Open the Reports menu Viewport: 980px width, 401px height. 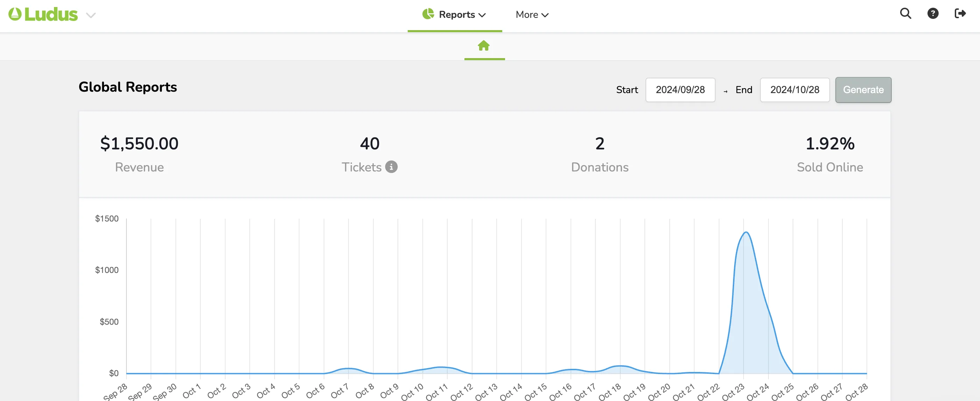click(455, 14)
